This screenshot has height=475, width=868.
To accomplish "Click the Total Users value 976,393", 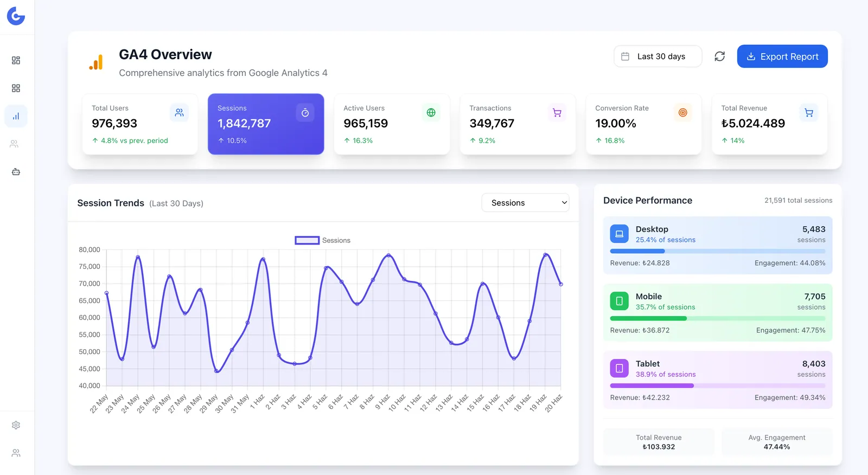I will 114,124.
